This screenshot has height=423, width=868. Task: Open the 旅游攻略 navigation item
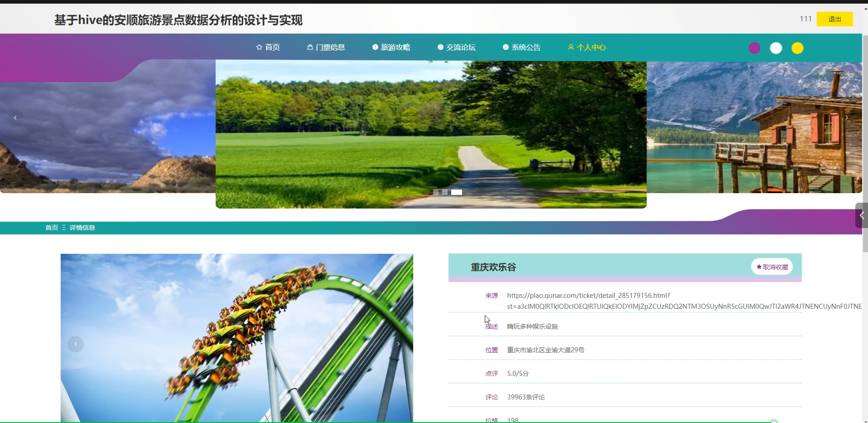391,47
